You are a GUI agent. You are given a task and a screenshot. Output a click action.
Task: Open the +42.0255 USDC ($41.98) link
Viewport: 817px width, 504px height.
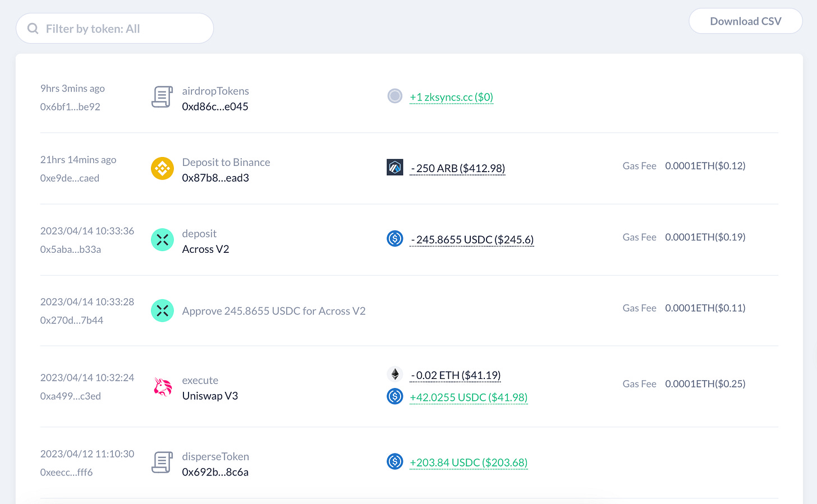469,397
